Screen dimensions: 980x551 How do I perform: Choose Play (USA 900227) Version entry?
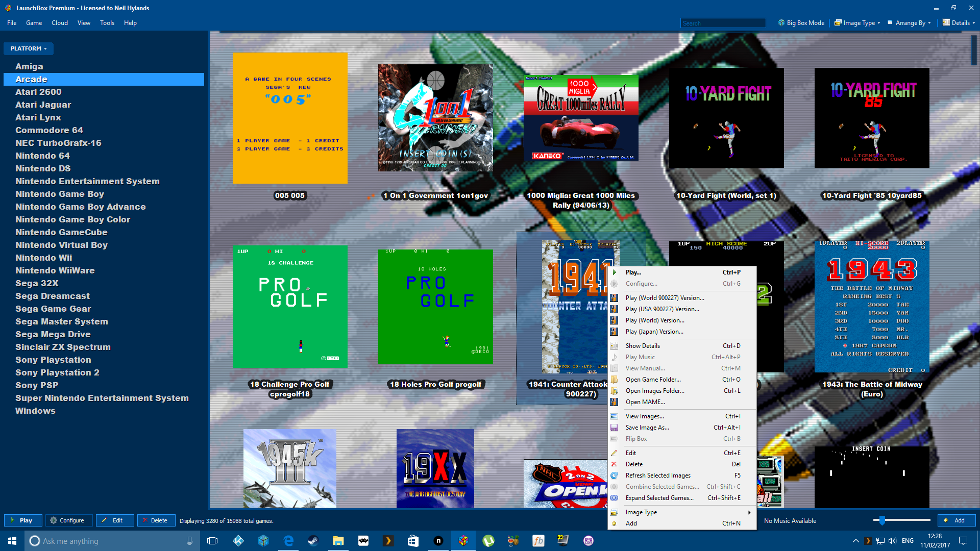click(x=682, y=309)
